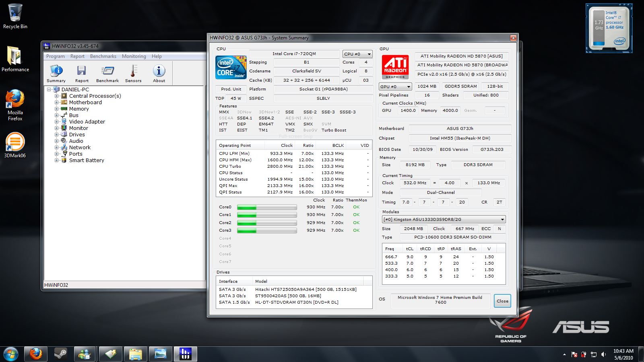Expand the Drives node
Image resolution: width=644 pixels, height=362 pixels.
click(57, 135)
